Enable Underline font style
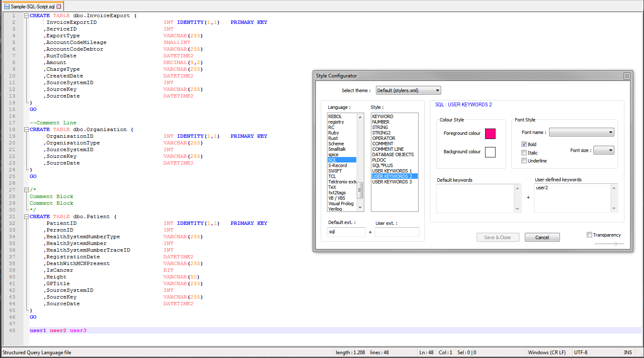Screen dimensions: 644x358 [x=524, y=160]
